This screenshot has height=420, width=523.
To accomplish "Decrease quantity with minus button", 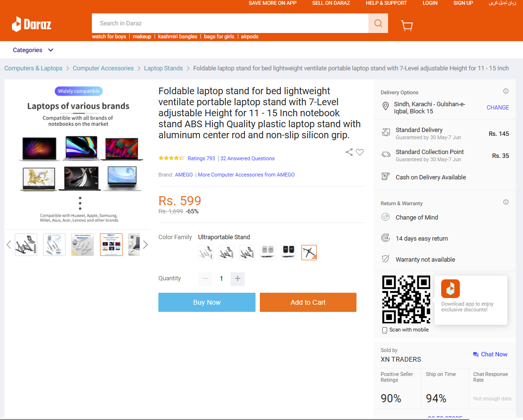I will (205, 279).
